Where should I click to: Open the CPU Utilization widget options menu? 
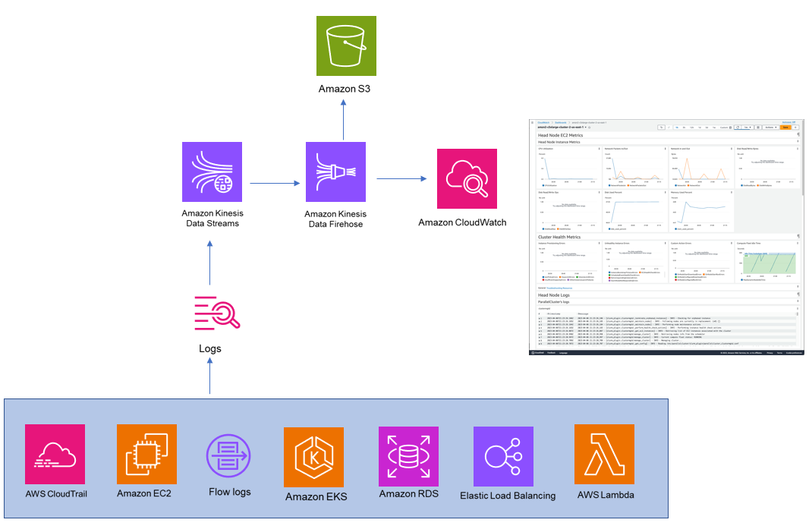[598, 148]
